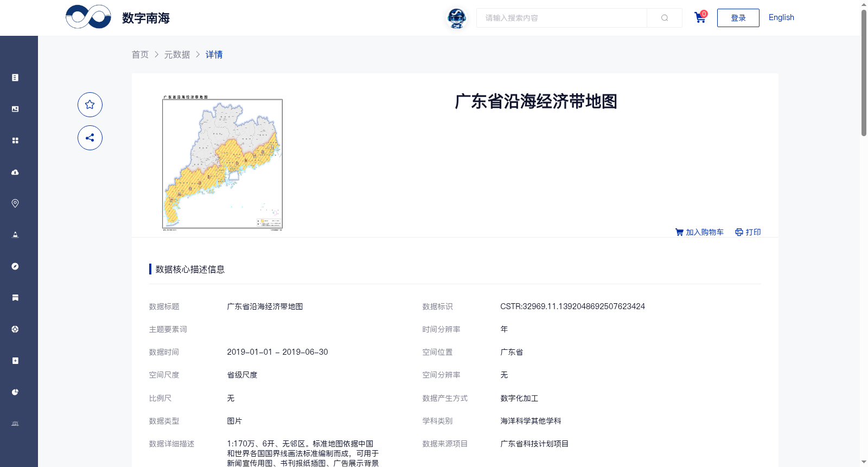Image resolution: width=868 pixels, height=467 pixels.
Task: Click the 打印 print button
Action: (x=748, y=232)
